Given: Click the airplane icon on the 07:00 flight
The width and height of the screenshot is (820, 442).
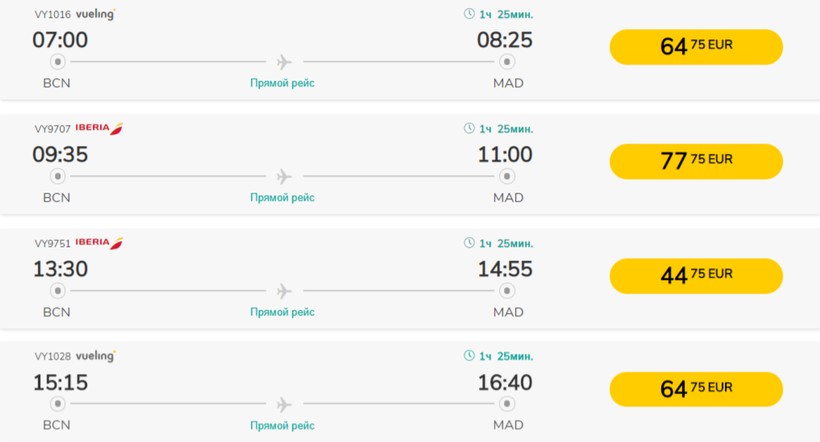Looking at the screenshot, I should tap(283, 63).
